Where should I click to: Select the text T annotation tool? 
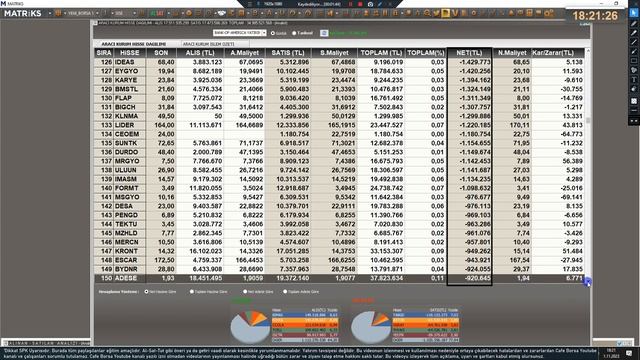point(633,80)
